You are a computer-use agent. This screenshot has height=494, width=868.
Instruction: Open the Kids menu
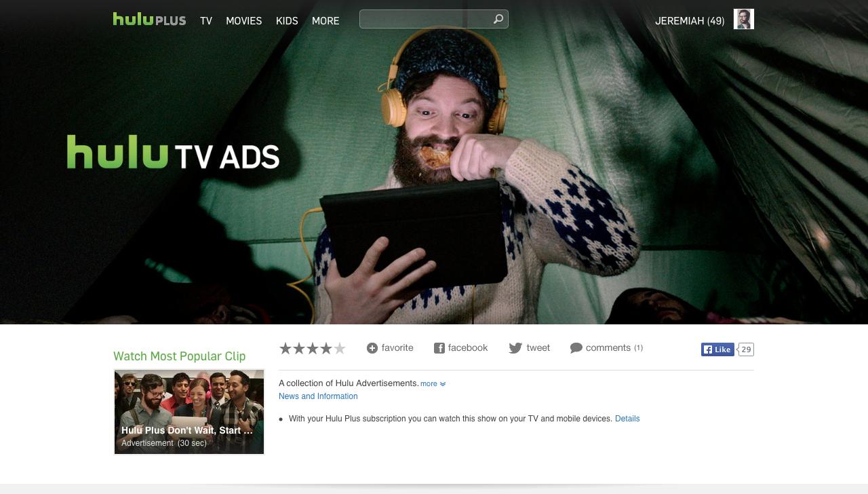click(287, 21)
